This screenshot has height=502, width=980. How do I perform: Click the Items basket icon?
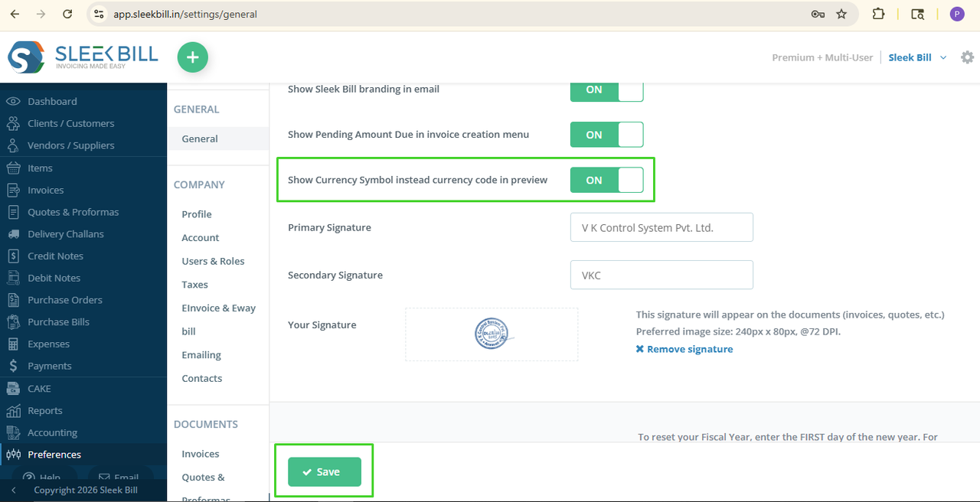(13, 168)
